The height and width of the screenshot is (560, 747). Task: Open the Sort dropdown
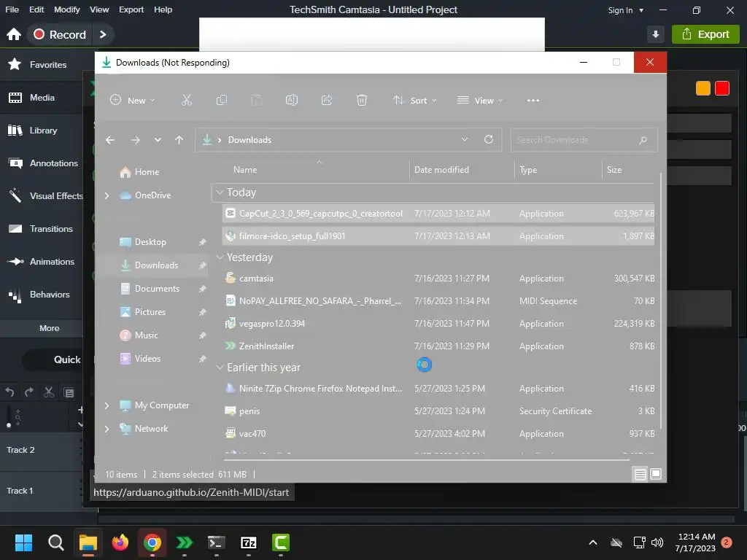point(414,101)
